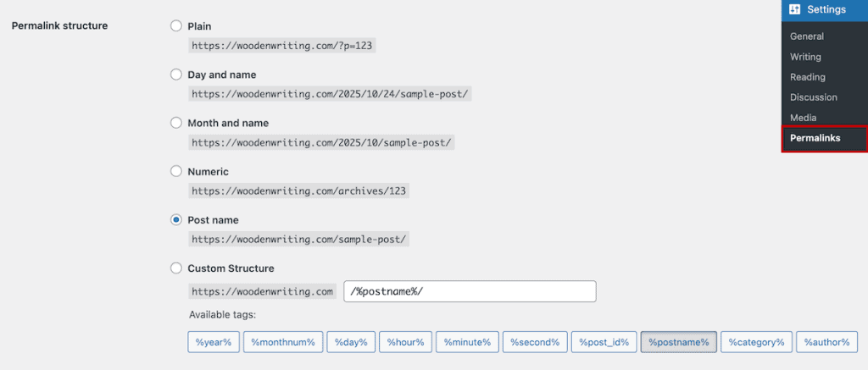Click the woodenwriting.com/sample-post/ example URL

click(299, 240)
